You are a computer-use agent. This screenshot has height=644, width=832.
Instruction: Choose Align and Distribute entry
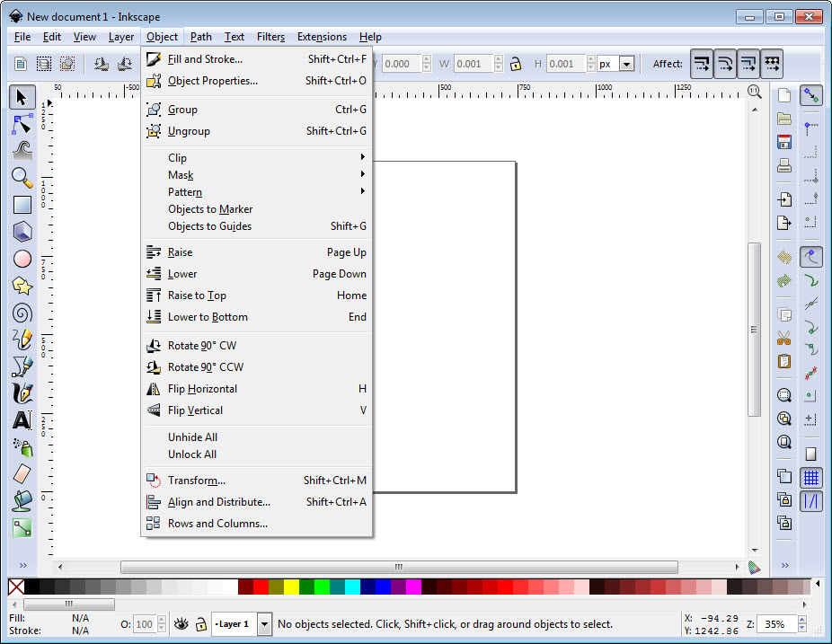pyautogui.click(x=257, y=502)
